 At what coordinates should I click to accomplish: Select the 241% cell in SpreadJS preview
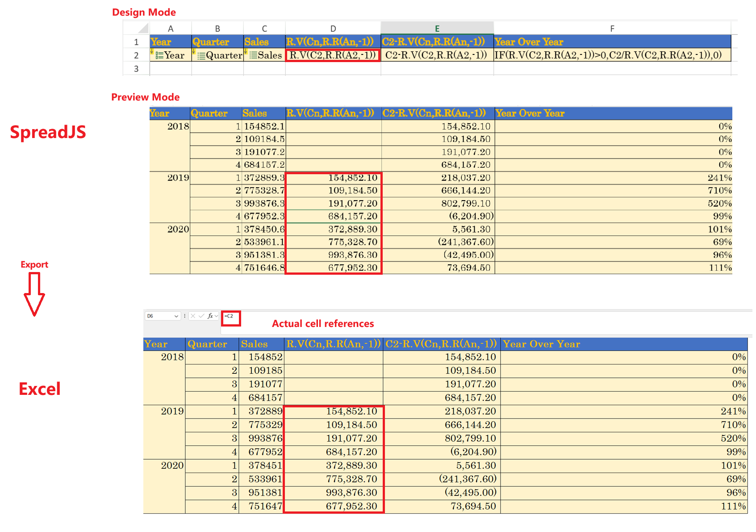613,178
